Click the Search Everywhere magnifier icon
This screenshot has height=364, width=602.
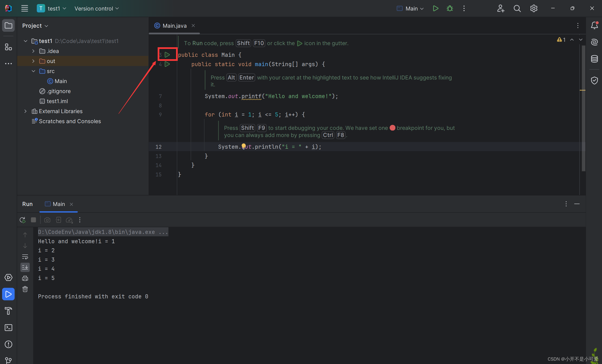pos(517,9)
